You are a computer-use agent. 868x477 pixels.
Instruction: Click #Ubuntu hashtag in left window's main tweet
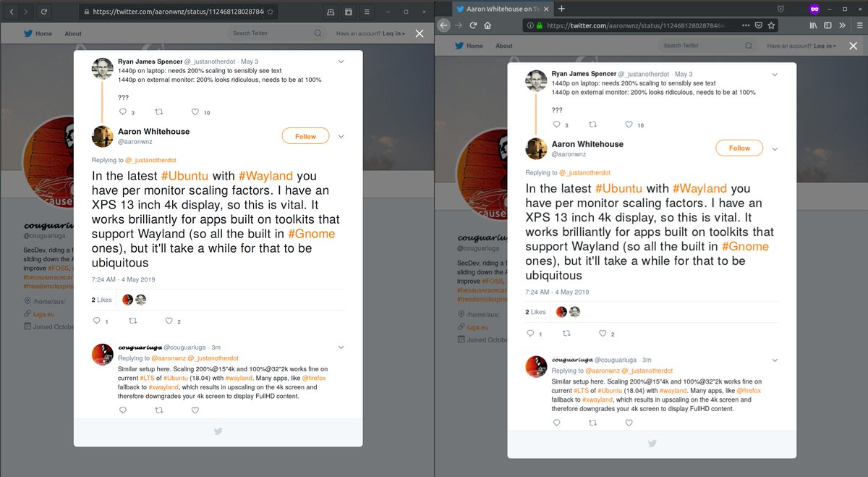click(x=185, y=176)
